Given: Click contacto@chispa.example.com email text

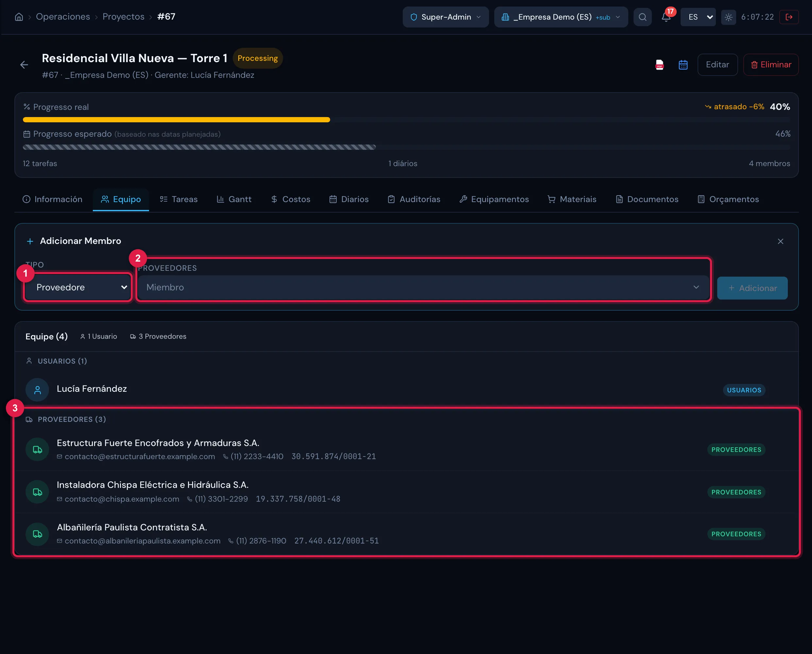Looking at the screenshot, I should click(x=122, y=499).
